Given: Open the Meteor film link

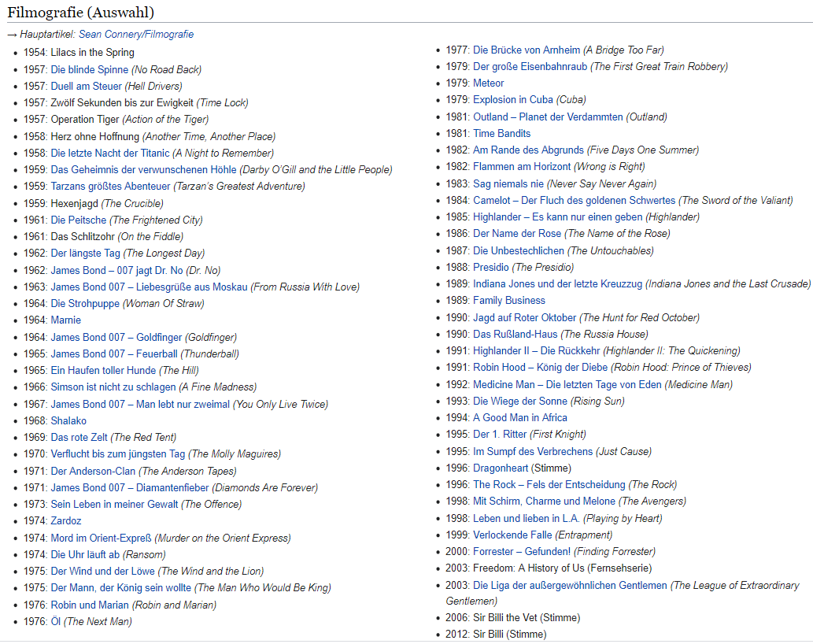Looking at the screenshot, I should click(x=489, y=83).
